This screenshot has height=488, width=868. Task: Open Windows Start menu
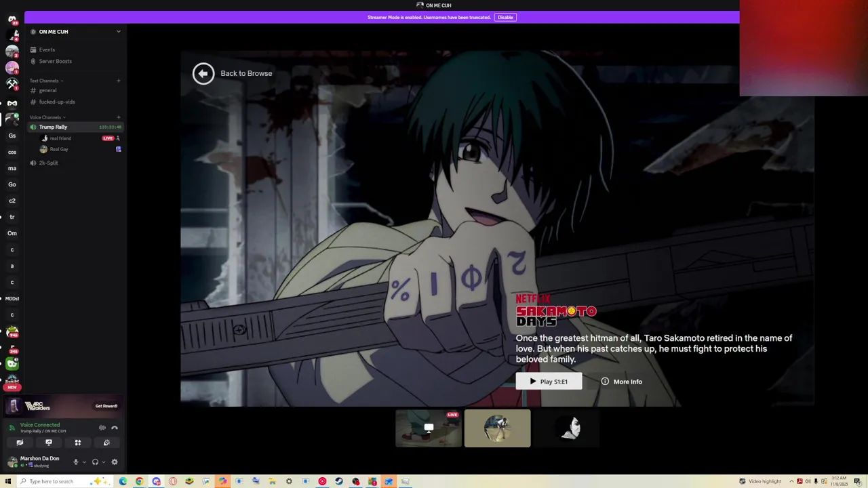(8, 481)
